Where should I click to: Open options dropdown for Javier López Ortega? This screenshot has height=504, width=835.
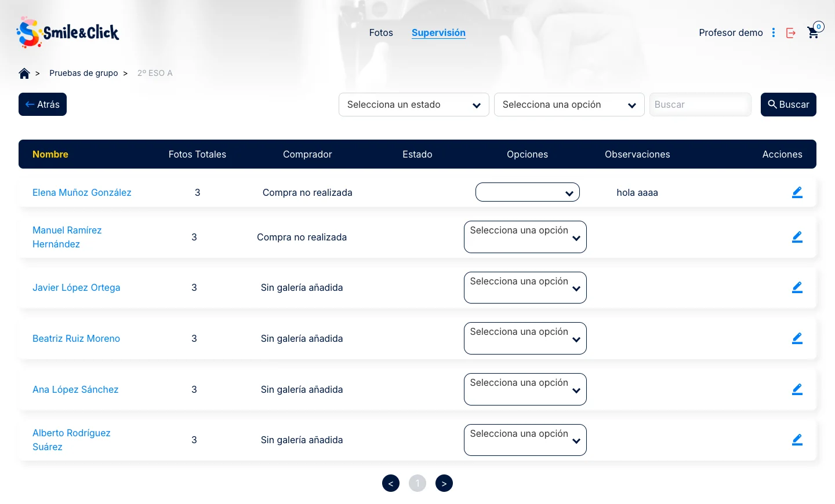[x=525, y=287]
